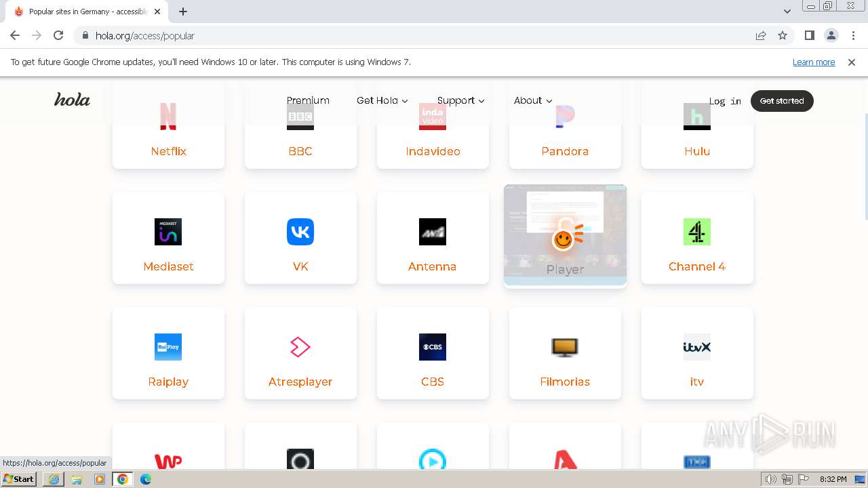Open a new browser tab

pyautogui.click(x=183, y=12)
